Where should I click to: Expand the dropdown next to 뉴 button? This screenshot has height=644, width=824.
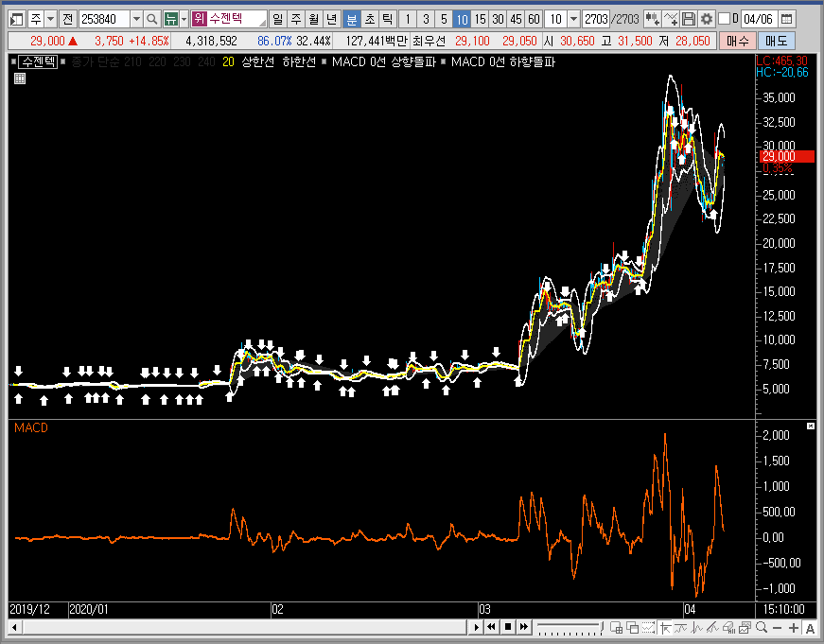click(x=184, y=20)
